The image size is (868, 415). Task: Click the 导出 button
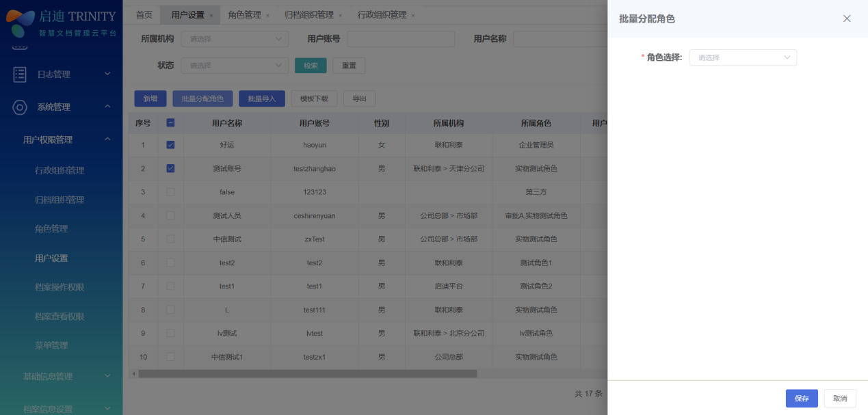tap(359, 98)
